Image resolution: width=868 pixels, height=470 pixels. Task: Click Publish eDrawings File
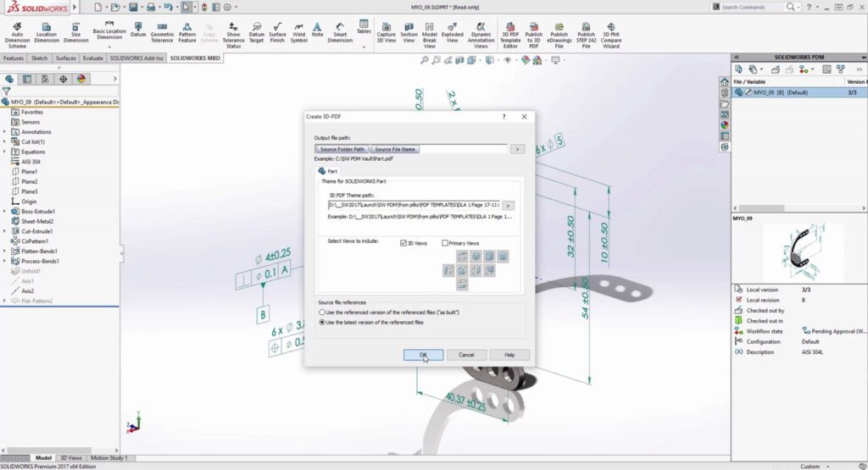pos(559,36)
